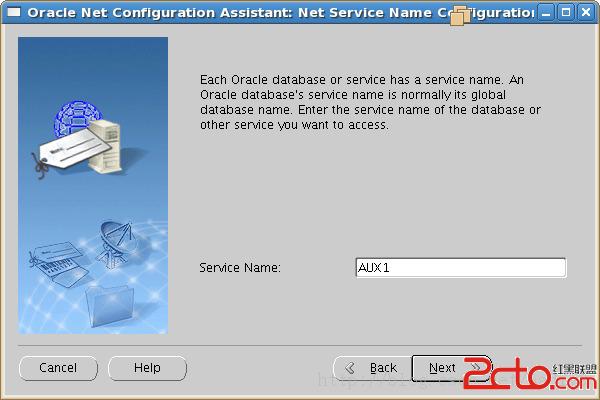Proceed with the Next button
The width and height of the screenshot is (600, 400).
coord(452,368)
